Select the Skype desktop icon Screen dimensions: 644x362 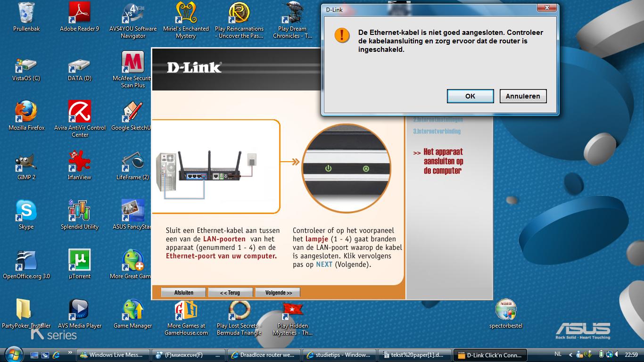pyautogui.click(x=26, y=215)
